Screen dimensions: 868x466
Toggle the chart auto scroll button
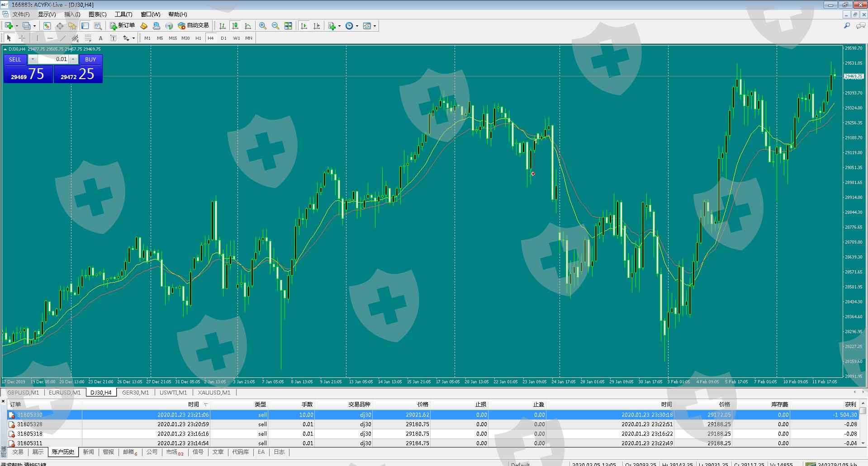tap(304, 26)
